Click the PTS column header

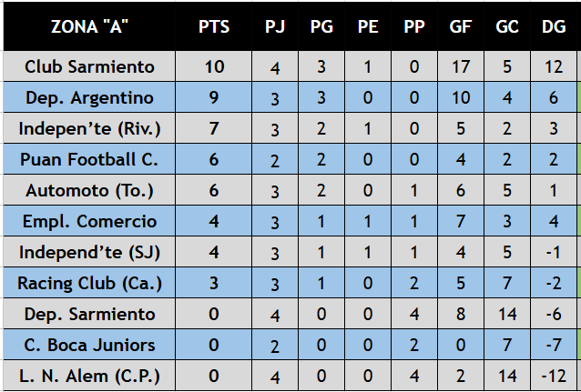coord(214,26)
